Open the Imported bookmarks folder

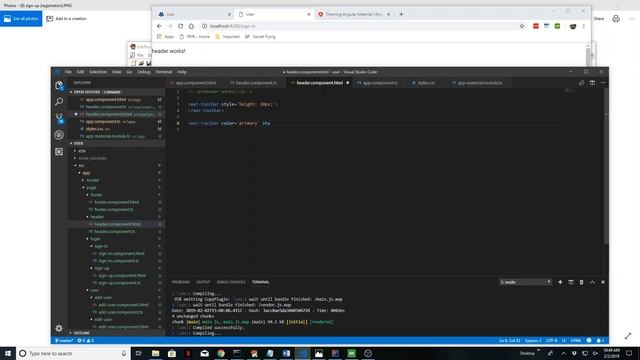227,37
